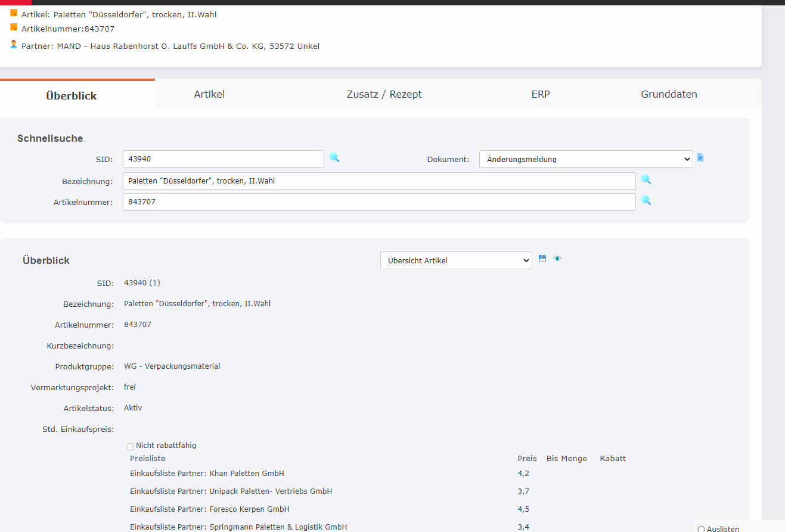Select the Grunddaten tab
785x532 pixels.
click(x=669, y=94)
